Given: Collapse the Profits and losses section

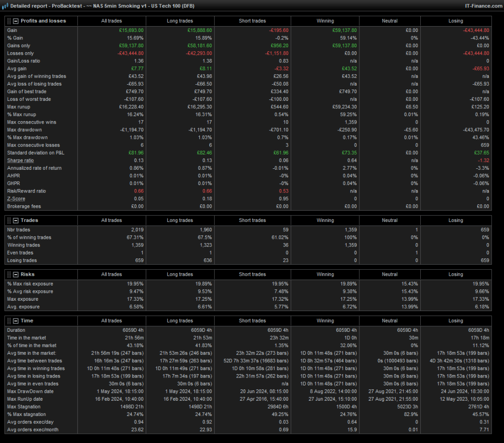Looking at the screenshot, I should (x=16, y=21).
